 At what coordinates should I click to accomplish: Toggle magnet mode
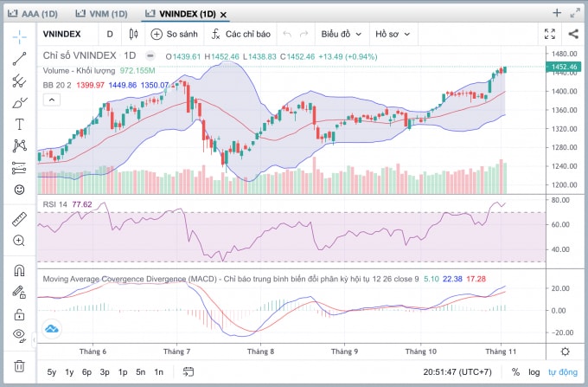click(x=20, y=270)
